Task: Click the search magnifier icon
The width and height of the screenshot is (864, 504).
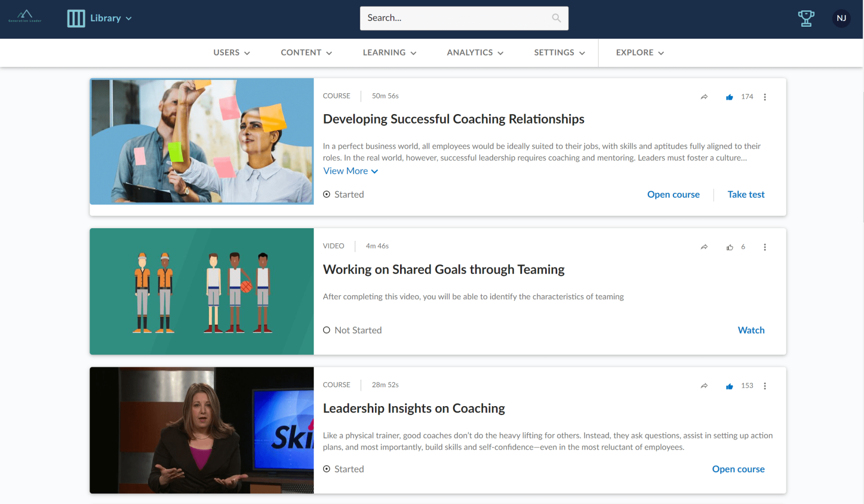Action: [556, 18]
